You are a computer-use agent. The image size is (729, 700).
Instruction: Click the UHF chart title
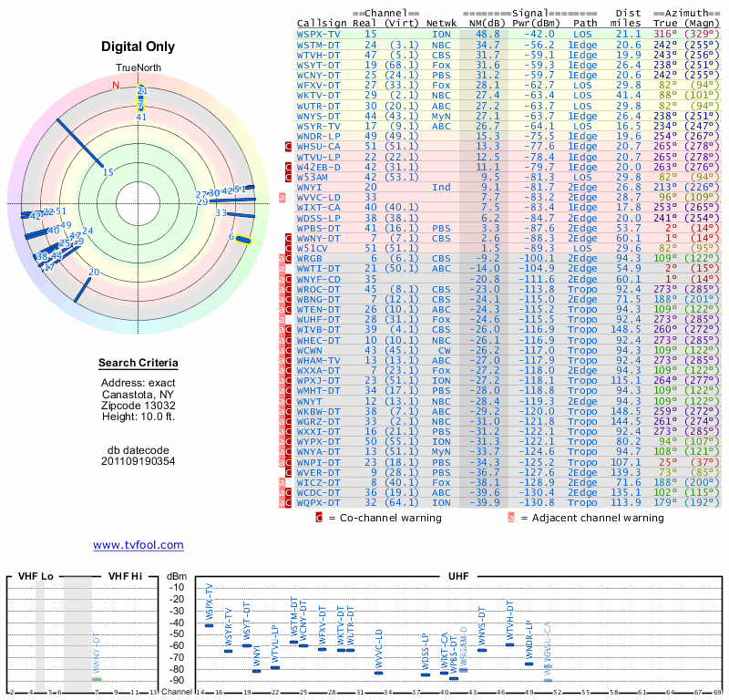coord(458,576)
